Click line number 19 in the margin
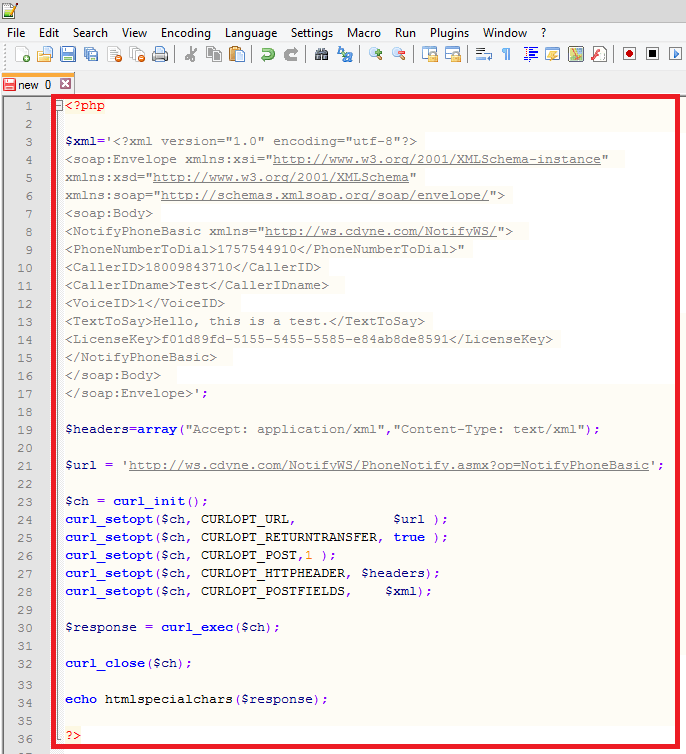 tap(28, 429)
